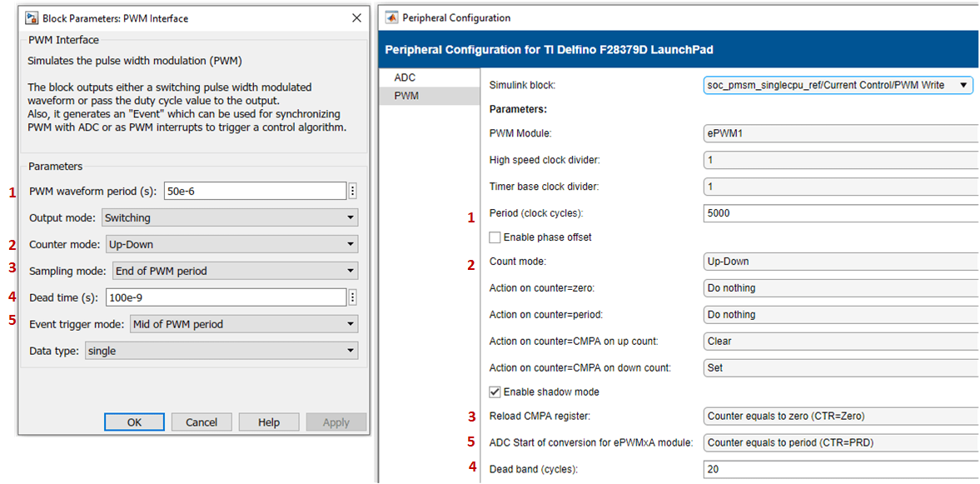This screenshot has height=484, width=980.
Task: Expand the Counter mode dropdown
Action: 231,245
